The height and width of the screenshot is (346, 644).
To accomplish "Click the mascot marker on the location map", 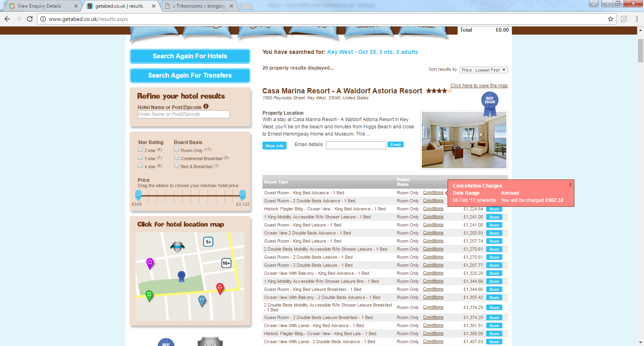I will click(x=177, y=246).
